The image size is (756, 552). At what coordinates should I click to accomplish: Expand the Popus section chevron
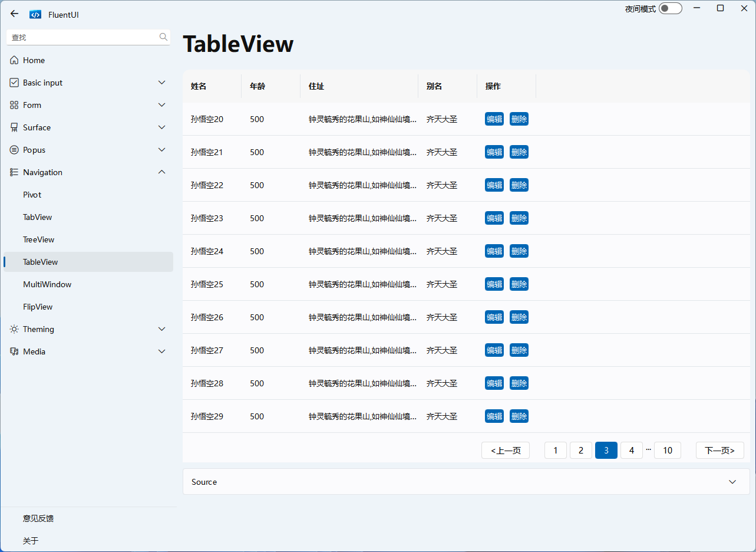pyautogui.click(x=162, y=150)
